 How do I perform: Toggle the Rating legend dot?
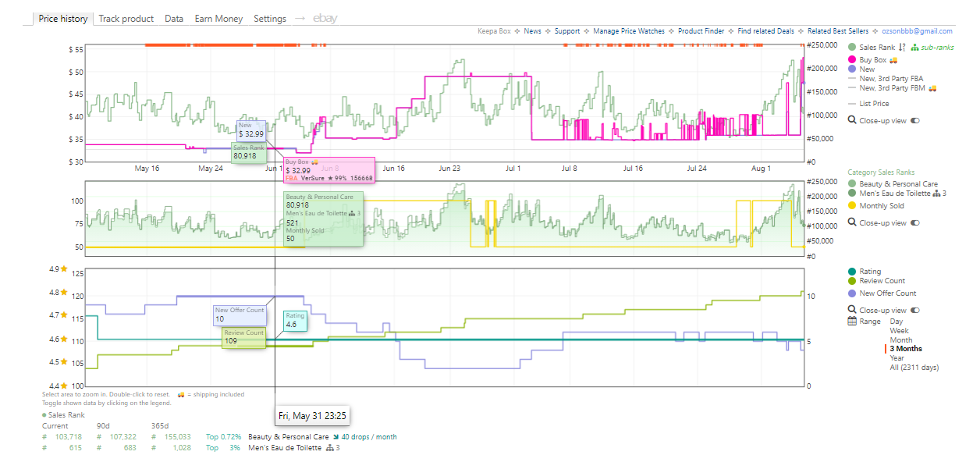pyautogui.click(x=852, y=272)
